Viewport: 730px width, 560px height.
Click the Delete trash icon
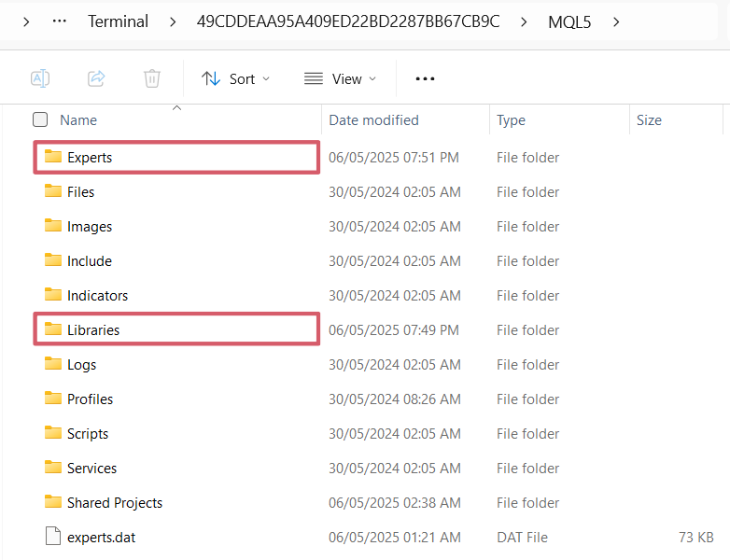(x=152, y=78)
